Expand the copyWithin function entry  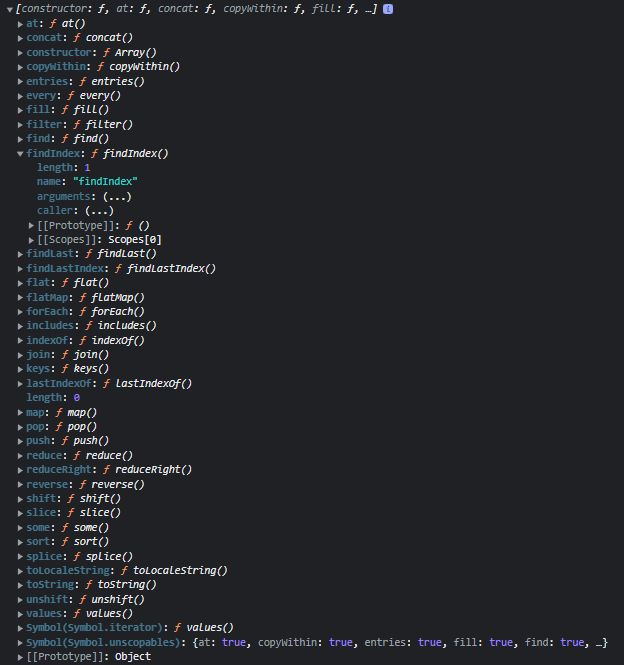(20, 67)
